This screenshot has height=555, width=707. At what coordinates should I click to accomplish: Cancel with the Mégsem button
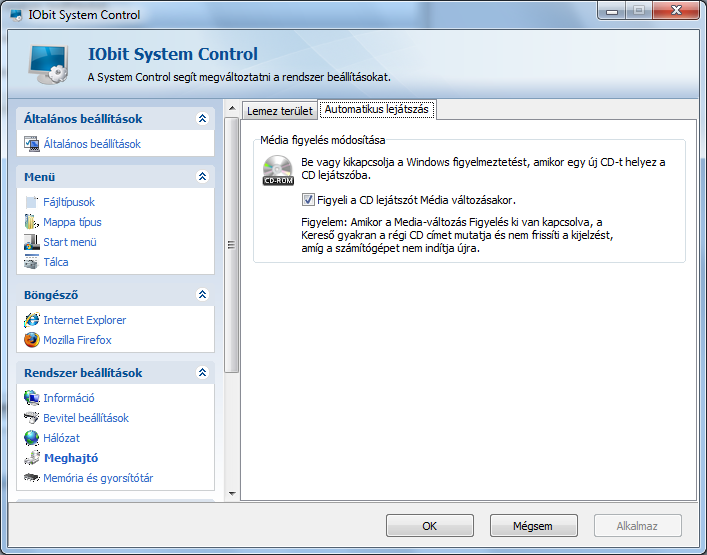(x=533, y=526)
